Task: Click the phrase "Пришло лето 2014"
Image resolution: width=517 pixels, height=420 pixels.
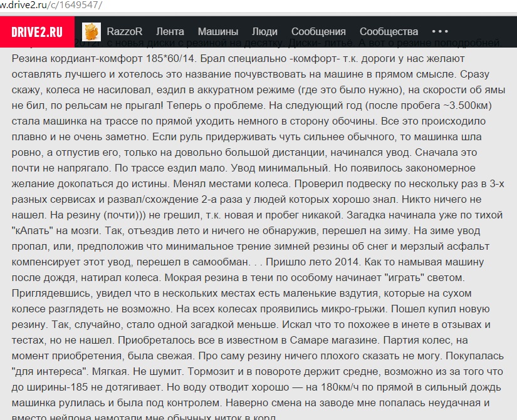Action: 310,261
